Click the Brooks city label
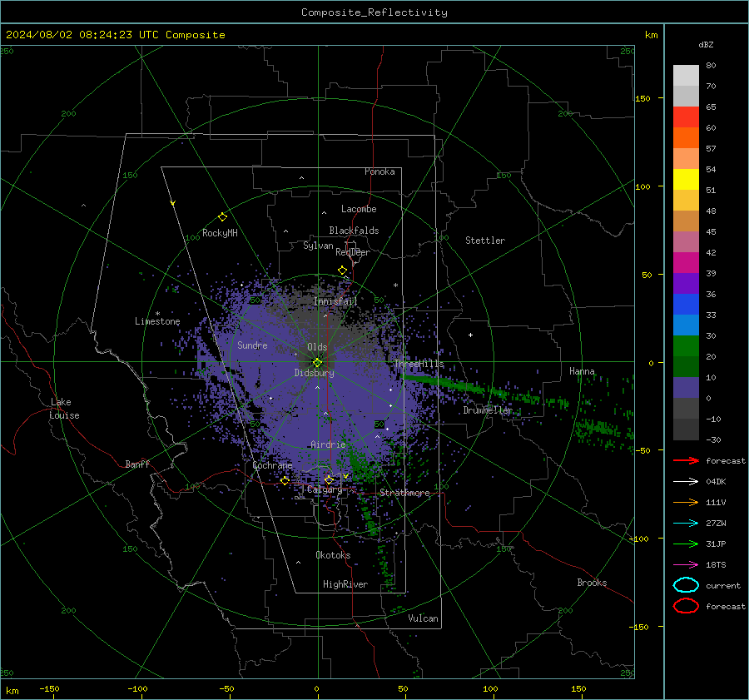Viewport: 749px width, 700px height. point(592,583)
